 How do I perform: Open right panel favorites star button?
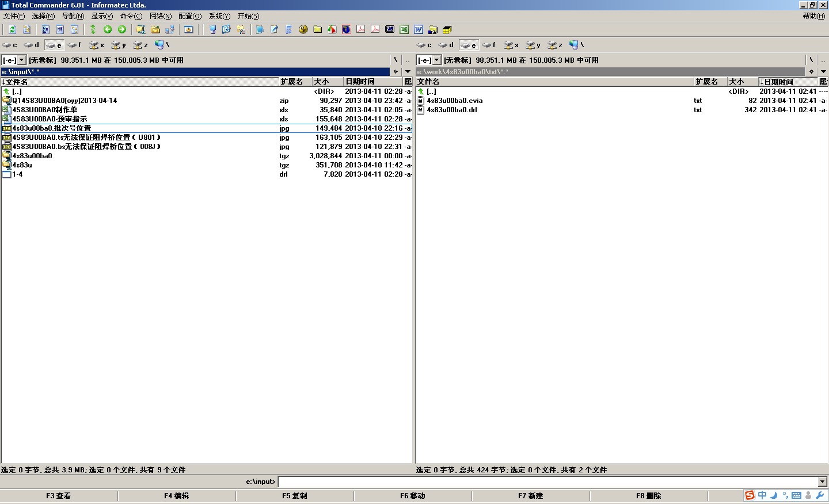(x=811, y=72)
